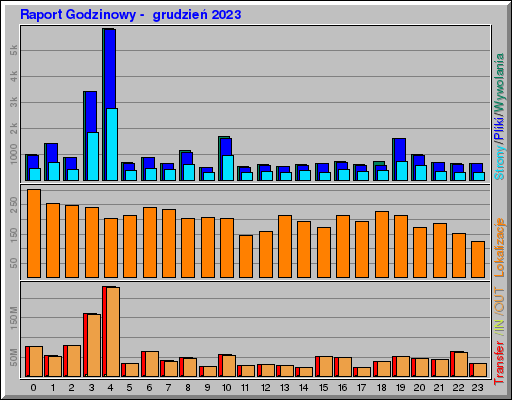
Task: Click hour label '23' on the x-axis
Action: (x=478, y=387)
